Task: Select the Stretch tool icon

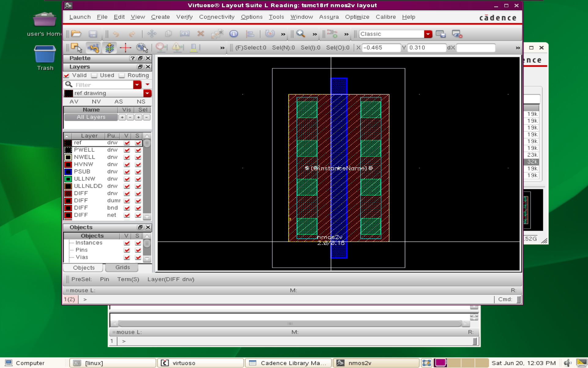Action: pyautogui.click(x=184, y=34)
